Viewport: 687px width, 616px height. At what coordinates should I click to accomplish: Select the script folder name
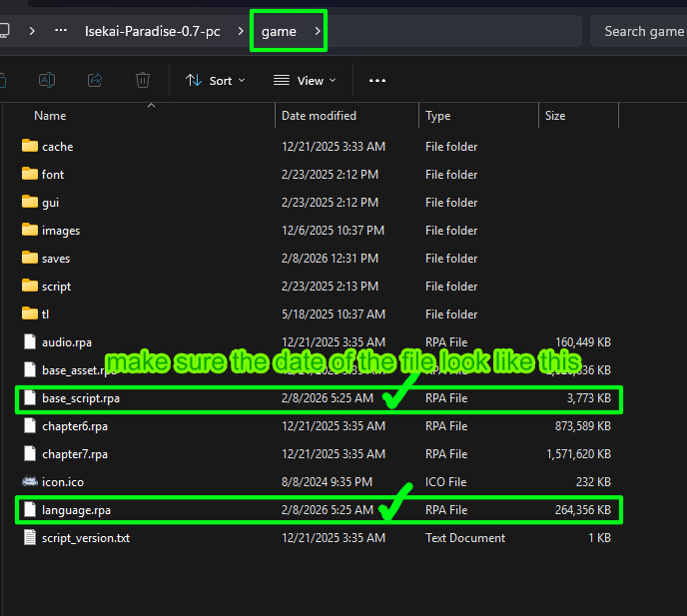[x=56, y=287]
